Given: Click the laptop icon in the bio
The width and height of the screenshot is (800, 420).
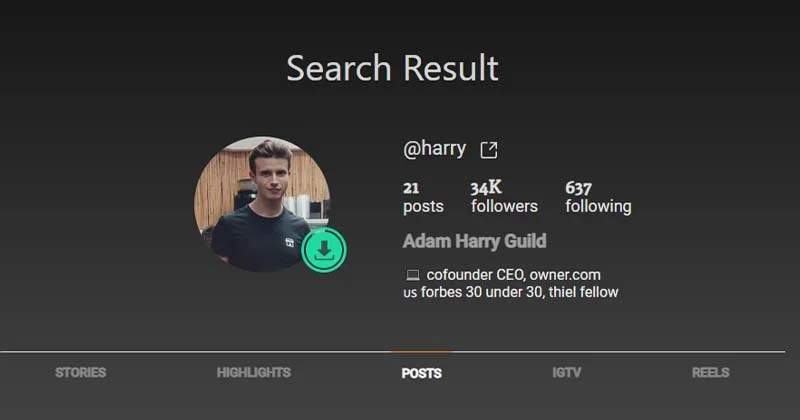Looking at the screenshot, I should (x=413, y=276).
